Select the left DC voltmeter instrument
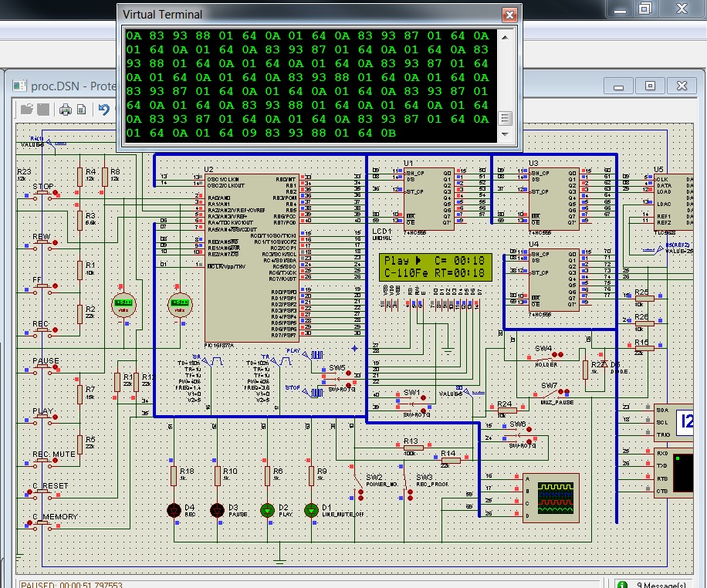 click(123, 305)
